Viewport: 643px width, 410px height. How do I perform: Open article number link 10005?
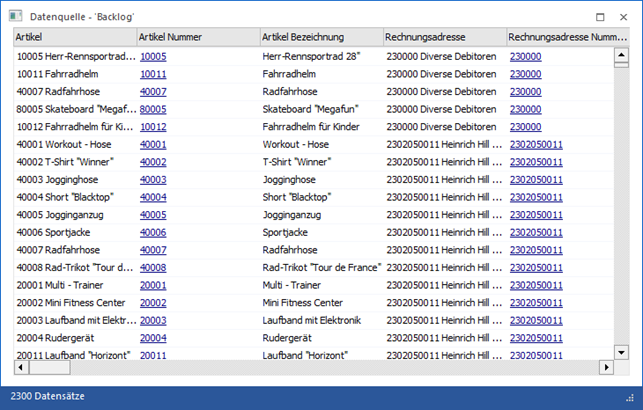[153, 57]
